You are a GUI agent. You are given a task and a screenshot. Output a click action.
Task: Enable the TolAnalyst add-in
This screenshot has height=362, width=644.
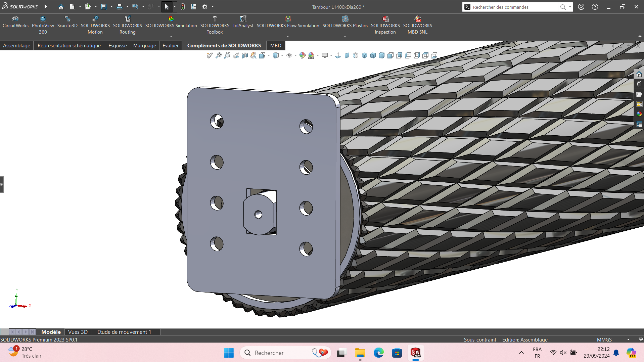[x=243, y=22]
